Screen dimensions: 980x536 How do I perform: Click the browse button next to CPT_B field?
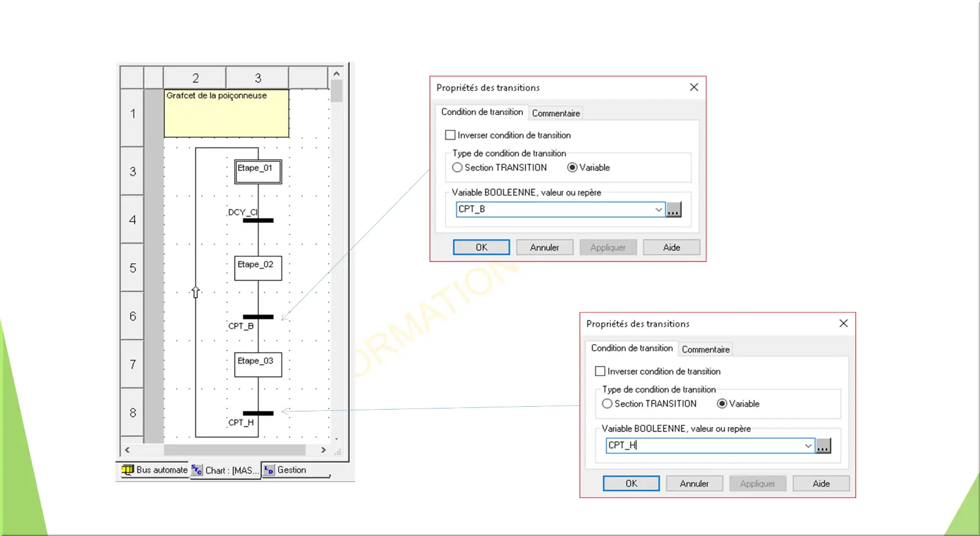click(x=673, y=209)
